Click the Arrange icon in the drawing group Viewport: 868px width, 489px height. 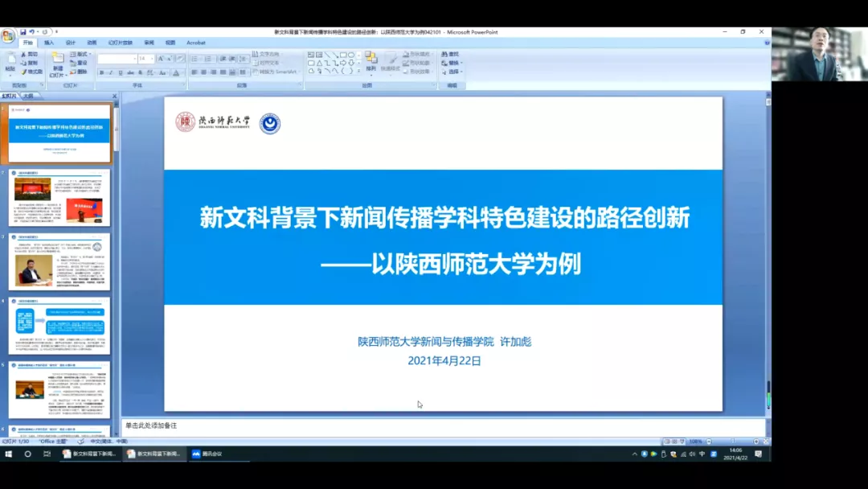point(371,60)
